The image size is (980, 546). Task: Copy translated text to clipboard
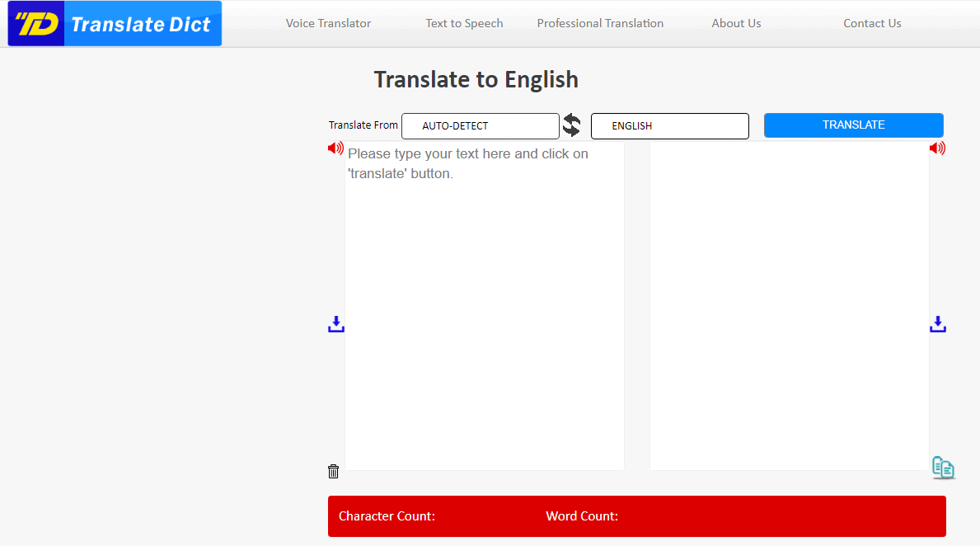[943, 468]
